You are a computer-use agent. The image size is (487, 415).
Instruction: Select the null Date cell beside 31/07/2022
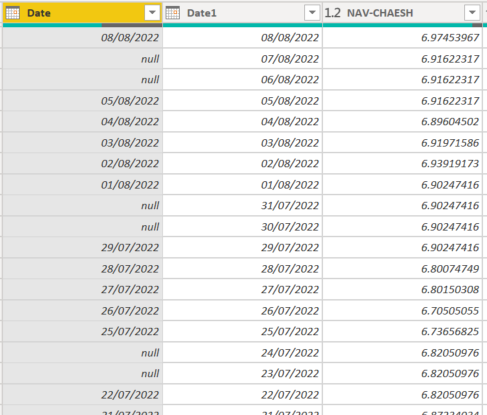[82, 206]
